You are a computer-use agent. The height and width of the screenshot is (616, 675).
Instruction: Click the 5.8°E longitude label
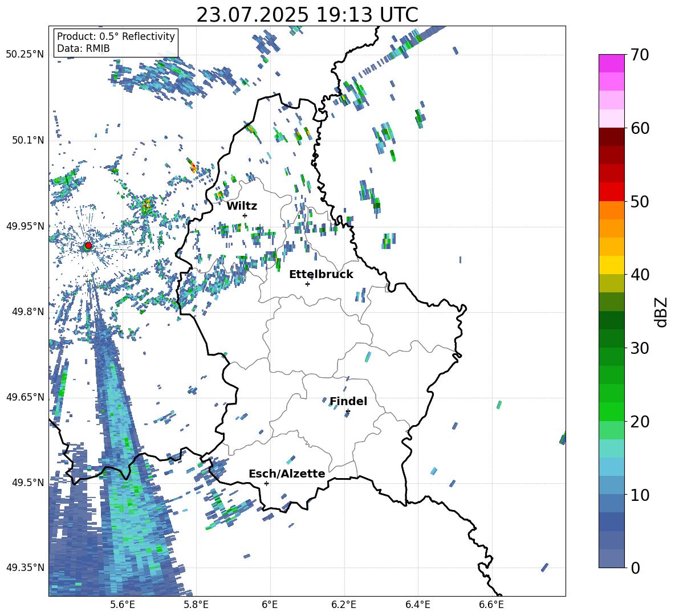tap(196, 605)
